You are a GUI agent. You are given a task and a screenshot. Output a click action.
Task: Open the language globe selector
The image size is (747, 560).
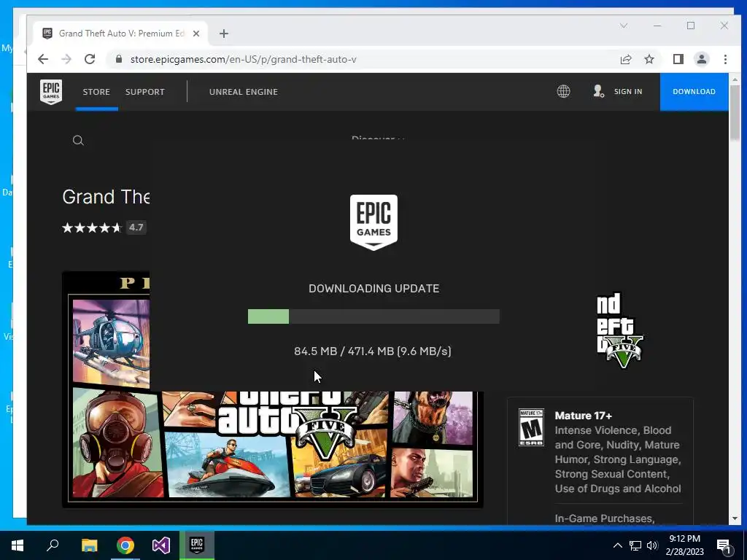(x=564, y=91)
